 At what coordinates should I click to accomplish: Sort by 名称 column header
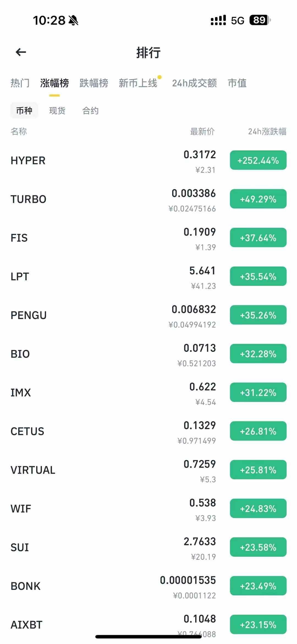[19, 131]
